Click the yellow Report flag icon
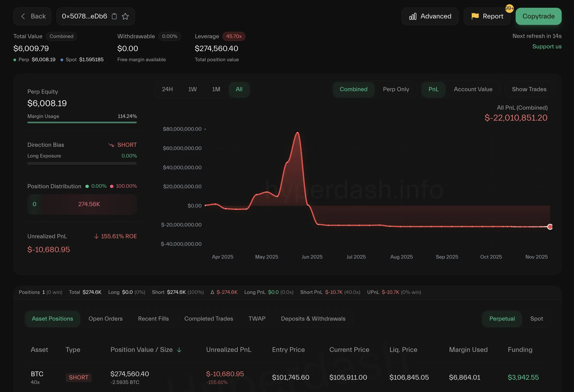Viewport: 574px width, 392px height. pyautogui.click(x=475, y=16)
